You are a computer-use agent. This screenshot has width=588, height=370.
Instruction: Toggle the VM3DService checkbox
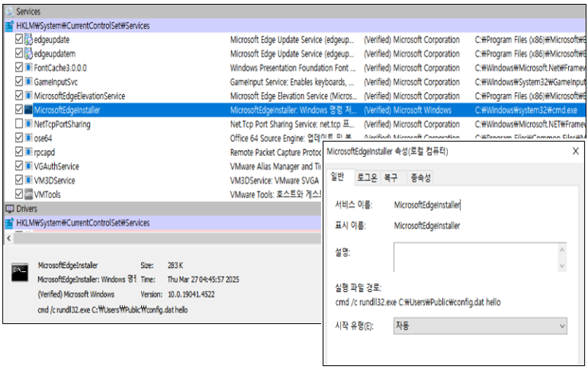(x=19, y=180)
